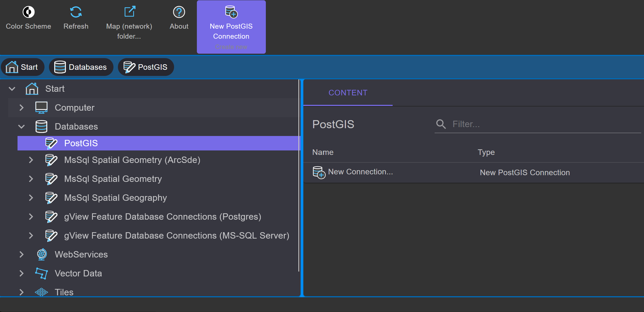Screen dimensions: 644x312
Task: Click Map (network) folder... label
Action: (129, 31)
